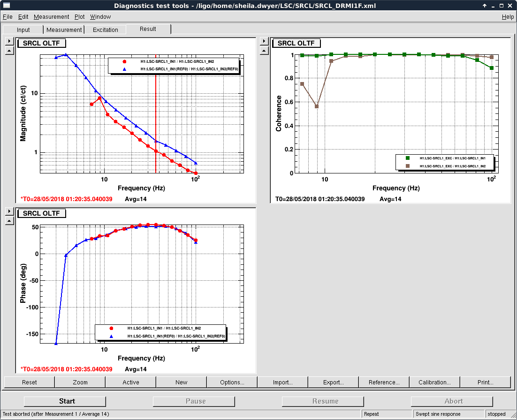Open the window menu icon in title bar

coord(5,6)
